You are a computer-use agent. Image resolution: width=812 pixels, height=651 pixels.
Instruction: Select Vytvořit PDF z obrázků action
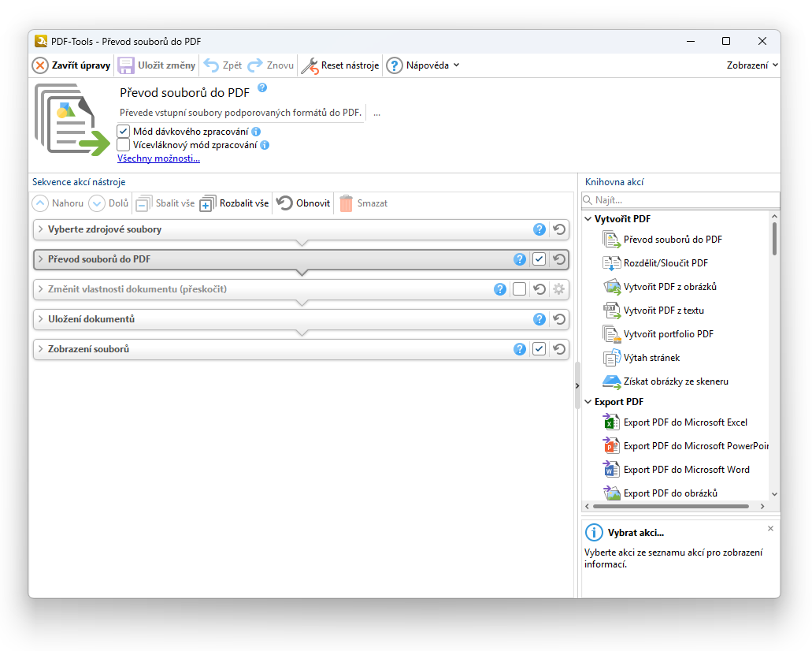tap(660, 287)
